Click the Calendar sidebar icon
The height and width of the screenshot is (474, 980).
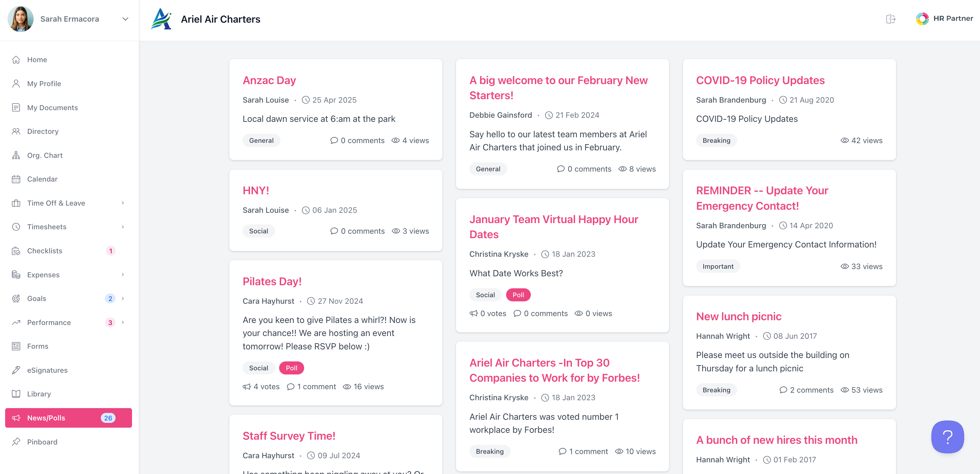pos(16,179)
